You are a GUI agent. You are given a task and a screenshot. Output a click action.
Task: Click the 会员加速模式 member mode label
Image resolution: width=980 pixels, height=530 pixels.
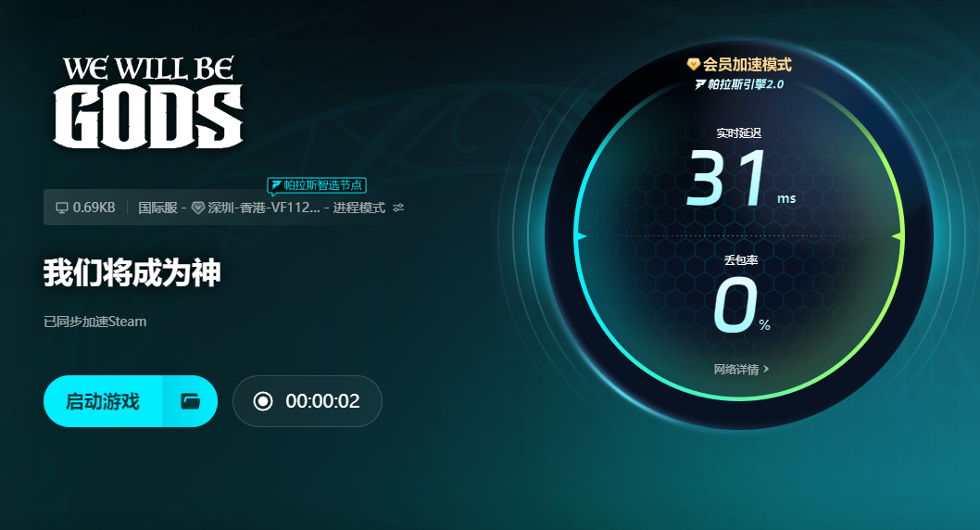click(747, 64)
